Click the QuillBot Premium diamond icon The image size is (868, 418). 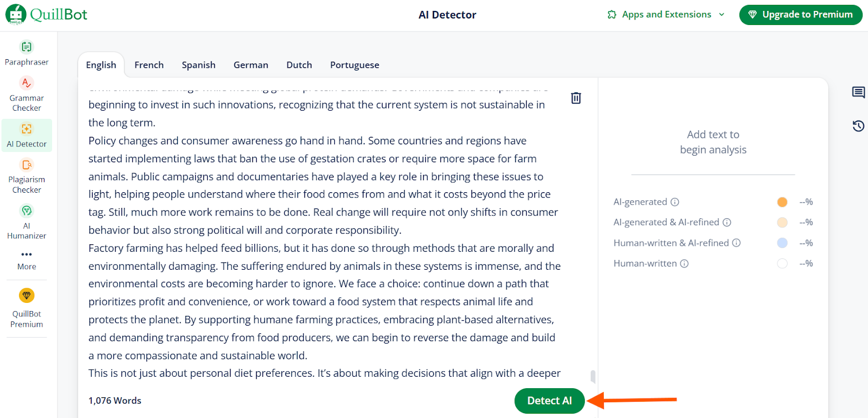(x=27, y=295)
